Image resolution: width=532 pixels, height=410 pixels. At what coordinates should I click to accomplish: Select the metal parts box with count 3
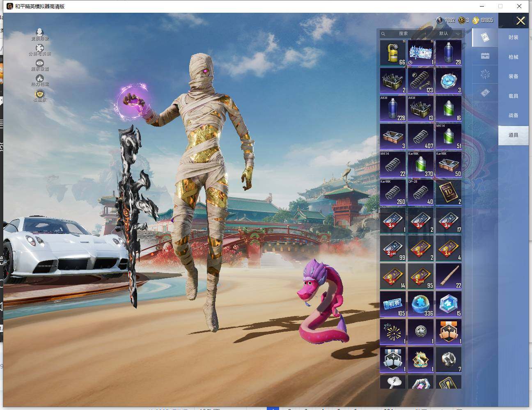[393, 137]
